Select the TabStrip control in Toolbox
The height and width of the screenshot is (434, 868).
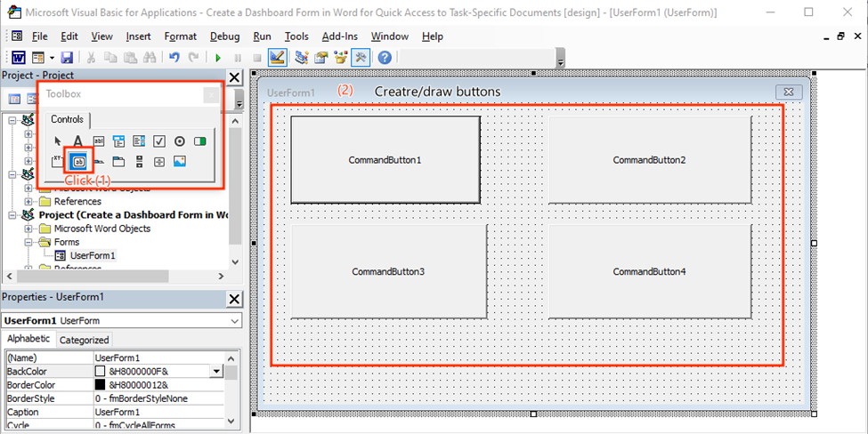click(99, 162)
